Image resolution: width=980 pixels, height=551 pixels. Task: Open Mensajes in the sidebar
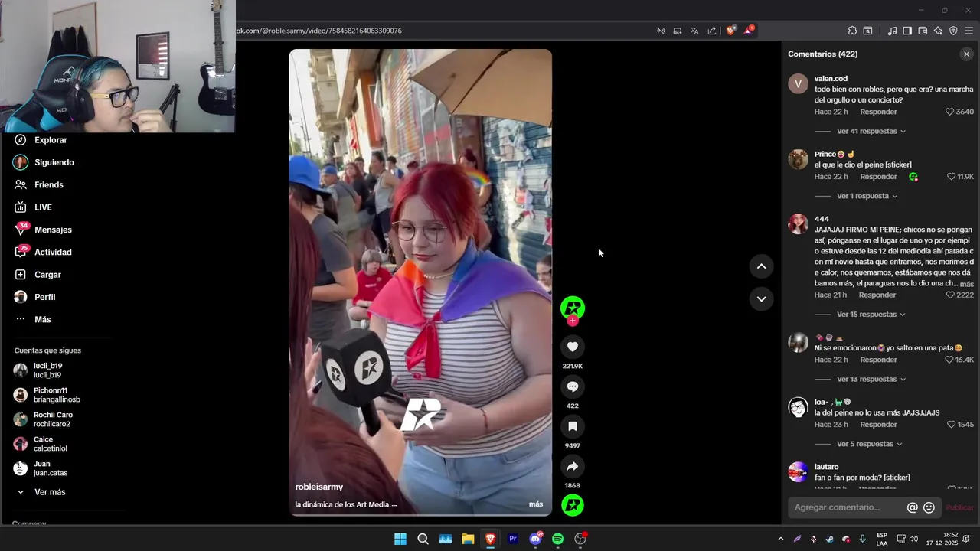tap(53, 230)
